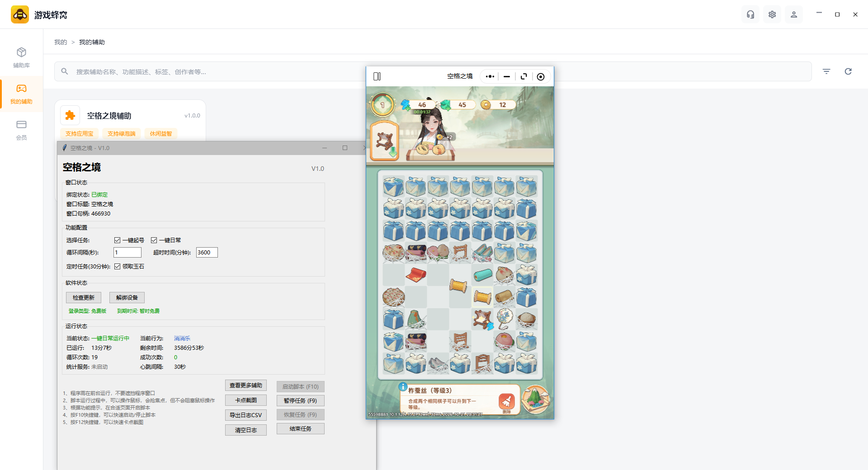Image resolution: width=868 pixels, height=470 pixels.
Task: Click the 休闲益智 tag
Action: click(161, 134)
